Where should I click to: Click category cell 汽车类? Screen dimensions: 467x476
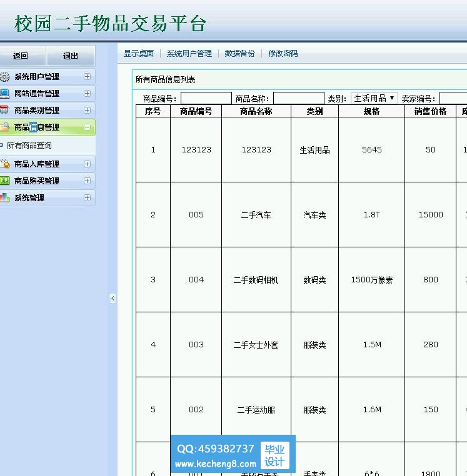pos(314,215)
